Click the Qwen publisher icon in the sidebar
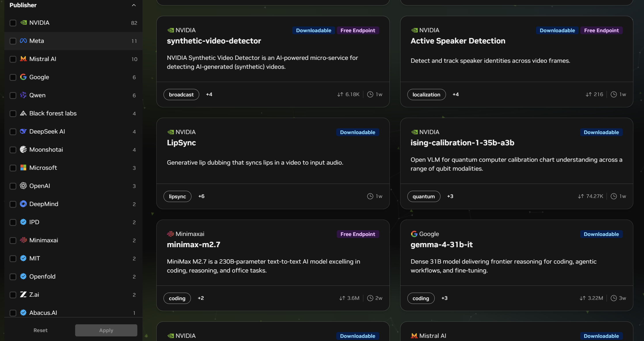 tap(23, 95)
